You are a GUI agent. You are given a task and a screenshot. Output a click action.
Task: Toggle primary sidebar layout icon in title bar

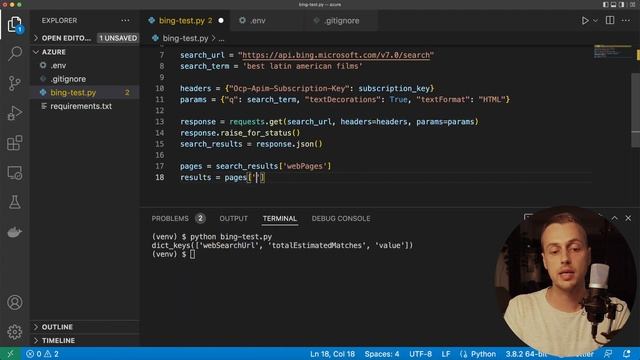(605, 4)
